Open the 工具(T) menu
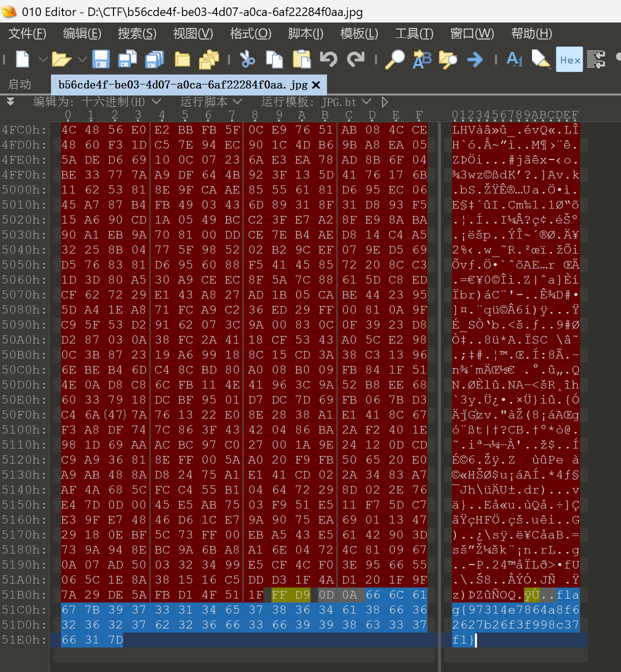Image resolution: width=621 pixels, height=672 pixels. click(x=414, y=33)
